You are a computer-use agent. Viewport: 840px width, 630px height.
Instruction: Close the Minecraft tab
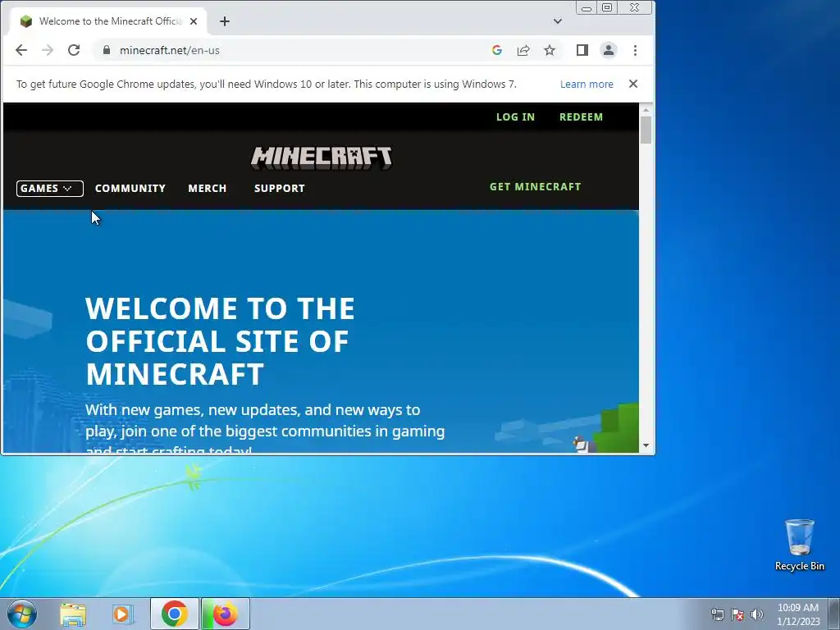[x=194, y=21]
